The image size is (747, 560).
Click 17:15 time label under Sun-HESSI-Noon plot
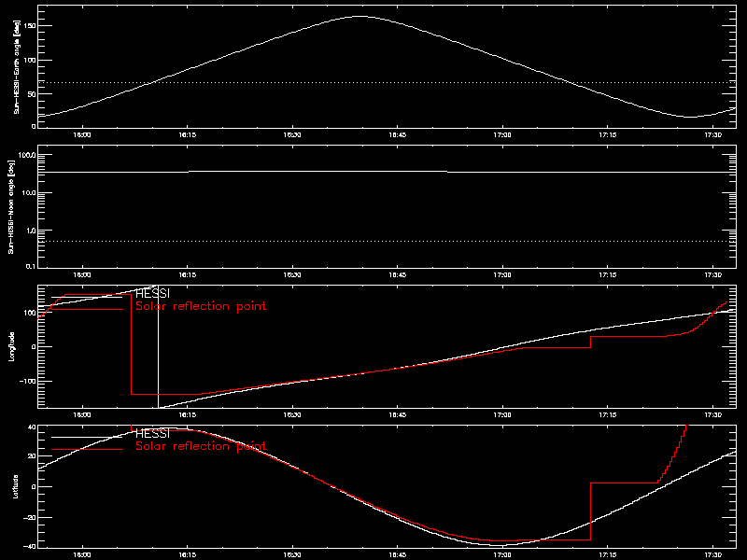[x=608, y=275]
